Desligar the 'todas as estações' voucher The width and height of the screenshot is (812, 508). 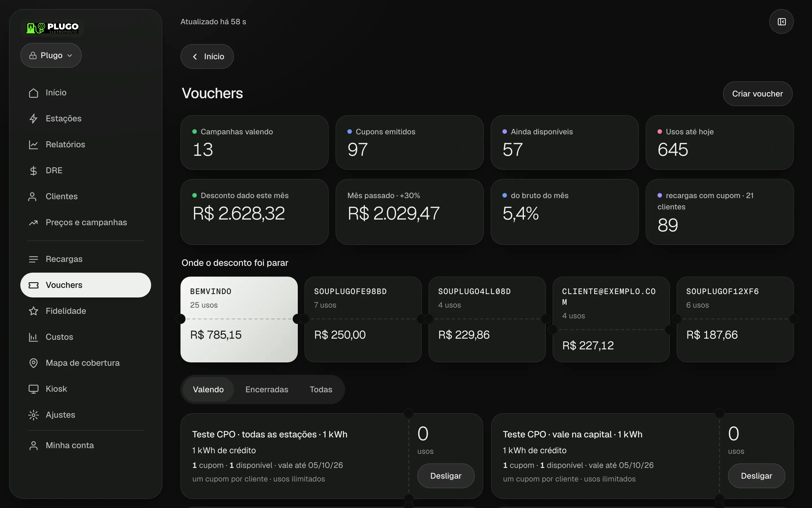click(445, 476)
